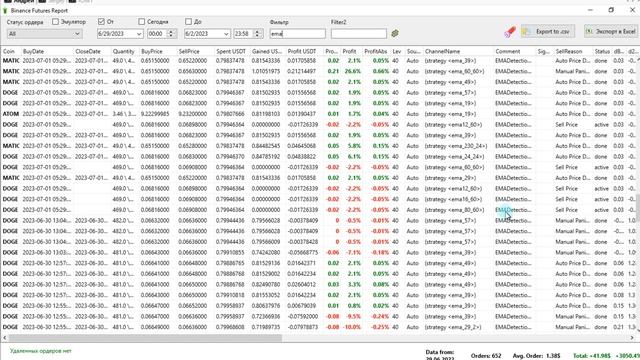Click the profit value 0.21214497
This screenshot has width=640, height=360.
(x=302, y=71)
